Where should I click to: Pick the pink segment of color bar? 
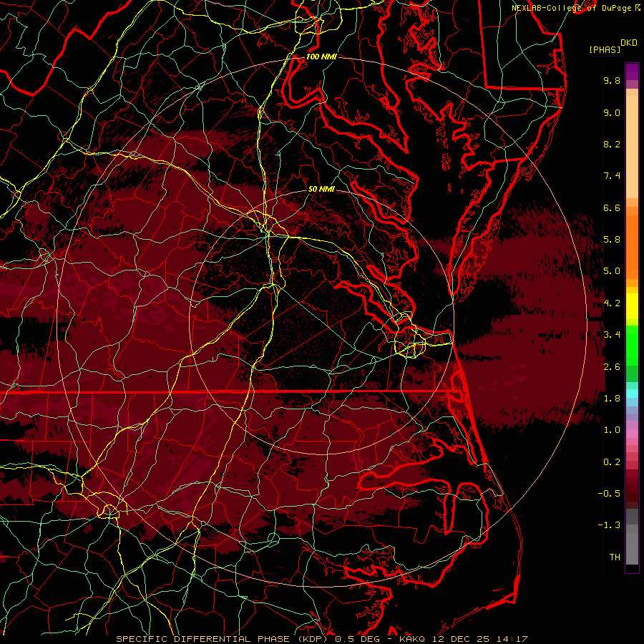click(x=632, y=434)
